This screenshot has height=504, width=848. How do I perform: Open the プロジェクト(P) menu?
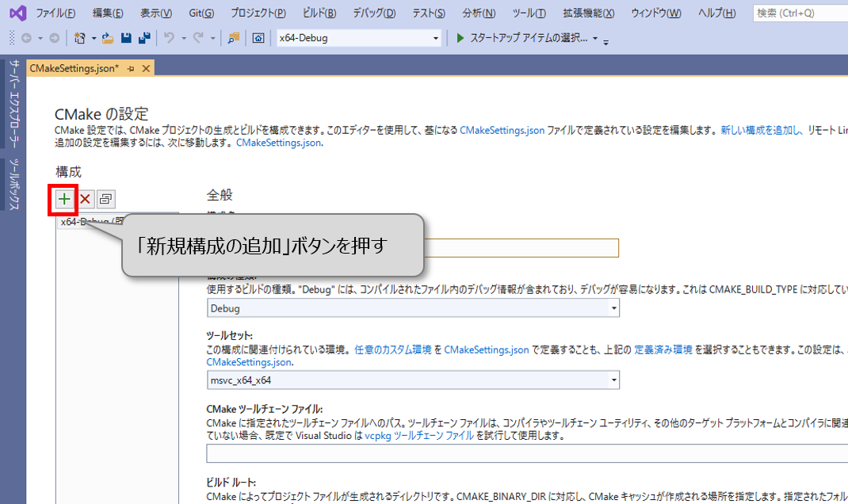tap(258, 13)
